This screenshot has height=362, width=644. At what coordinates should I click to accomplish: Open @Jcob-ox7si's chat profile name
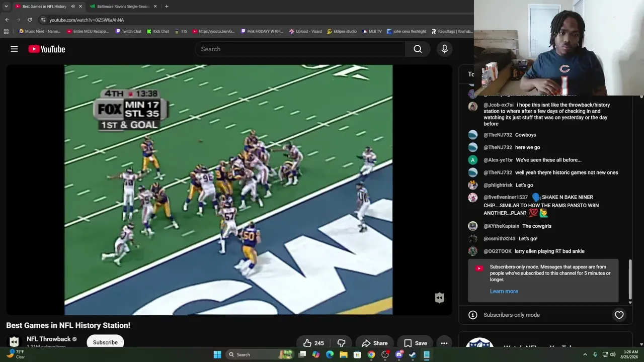click(499, 105)
